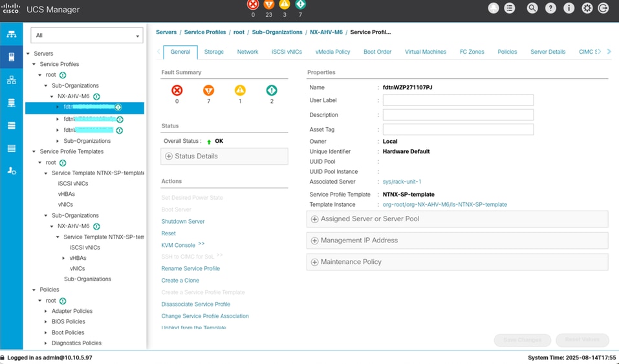Open the info icon in header
619x364 pixels.
point(569,8)
